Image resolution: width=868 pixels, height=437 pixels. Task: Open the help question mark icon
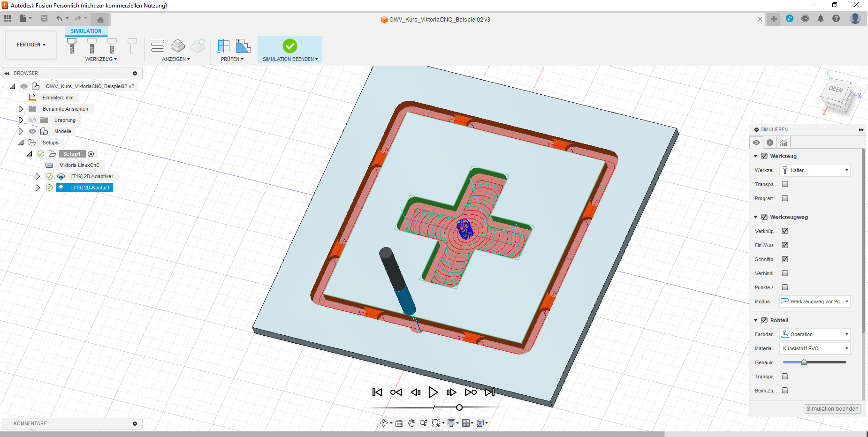[836, 18]
